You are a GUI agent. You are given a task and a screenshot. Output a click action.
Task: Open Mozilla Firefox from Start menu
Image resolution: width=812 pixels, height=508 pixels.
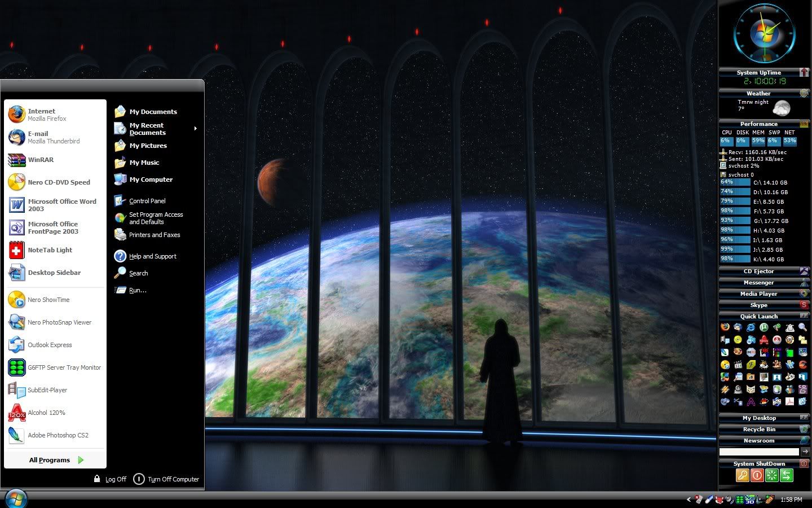click(55, 114)
